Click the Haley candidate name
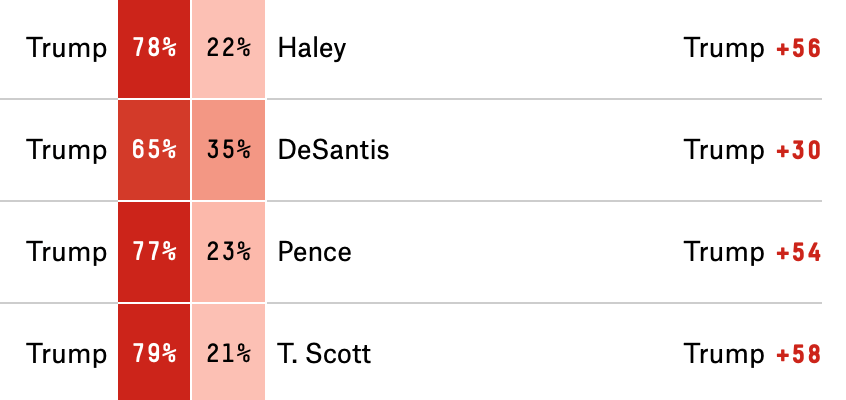846x400 pixels. (311, 49)
